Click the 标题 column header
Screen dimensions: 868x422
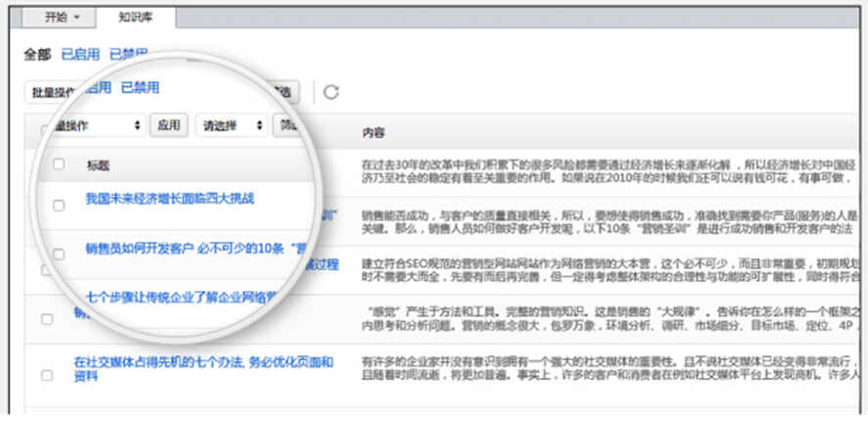click(98, 165)
